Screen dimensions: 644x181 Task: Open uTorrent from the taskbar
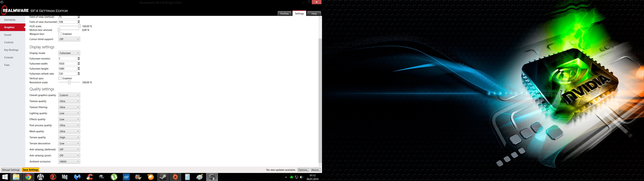[114, 177]
